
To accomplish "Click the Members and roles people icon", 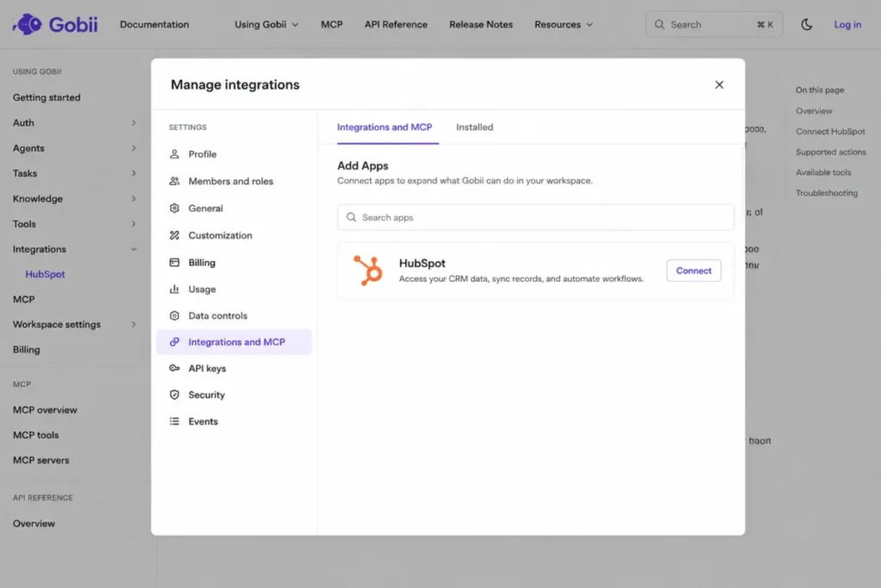I will tap(174, 181).
